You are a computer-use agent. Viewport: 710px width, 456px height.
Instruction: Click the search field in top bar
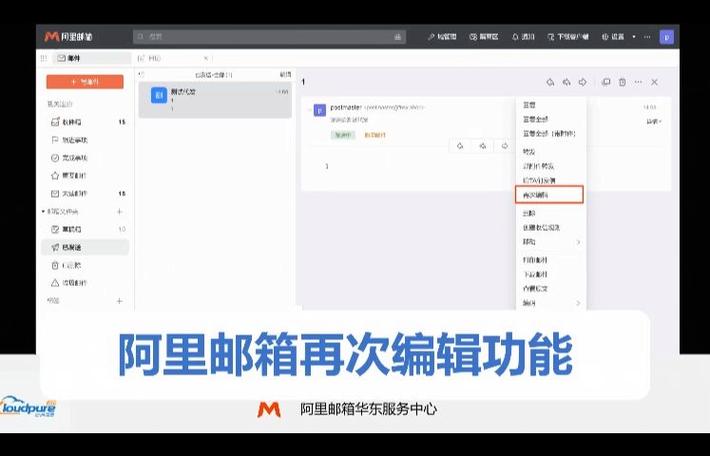coord(269,37)
